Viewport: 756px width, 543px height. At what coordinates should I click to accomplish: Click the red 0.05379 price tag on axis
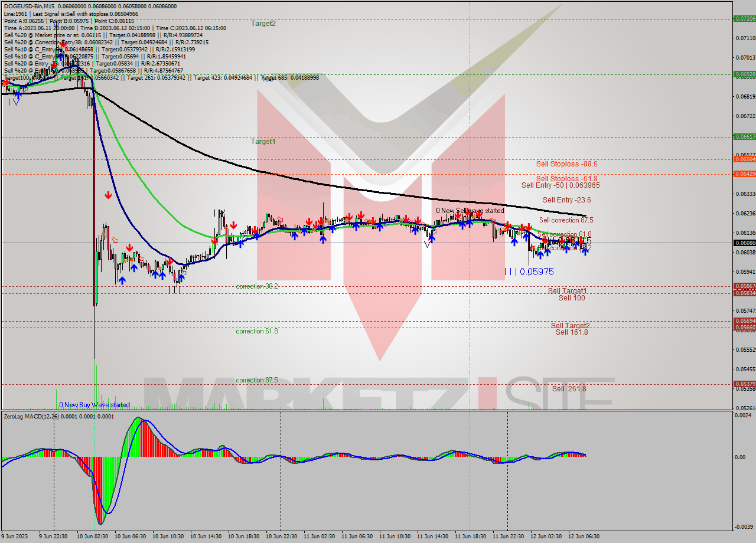click(x=744, y=384)
